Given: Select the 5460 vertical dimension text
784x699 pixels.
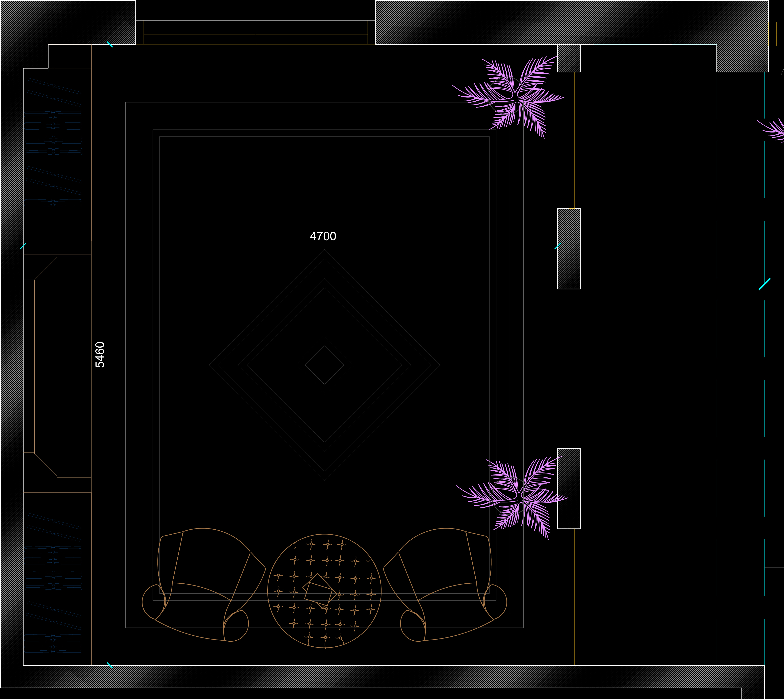Looking at the screenshot, I should (x=100, y=355).
